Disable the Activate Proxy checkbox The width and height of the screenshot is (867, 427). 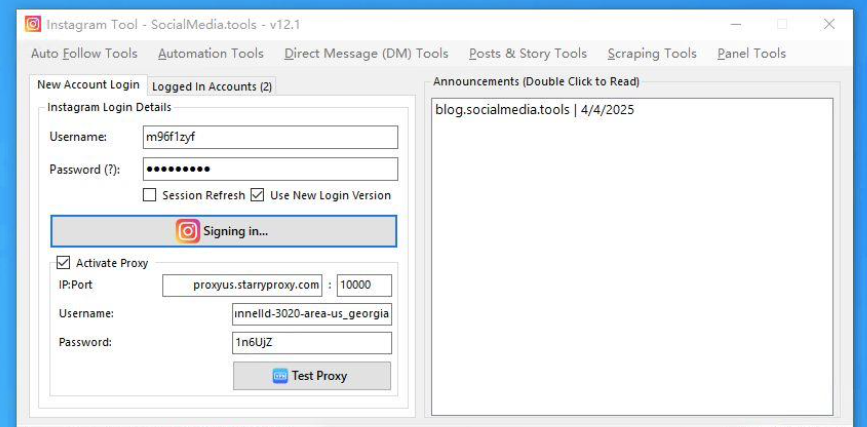click(63, 263)
